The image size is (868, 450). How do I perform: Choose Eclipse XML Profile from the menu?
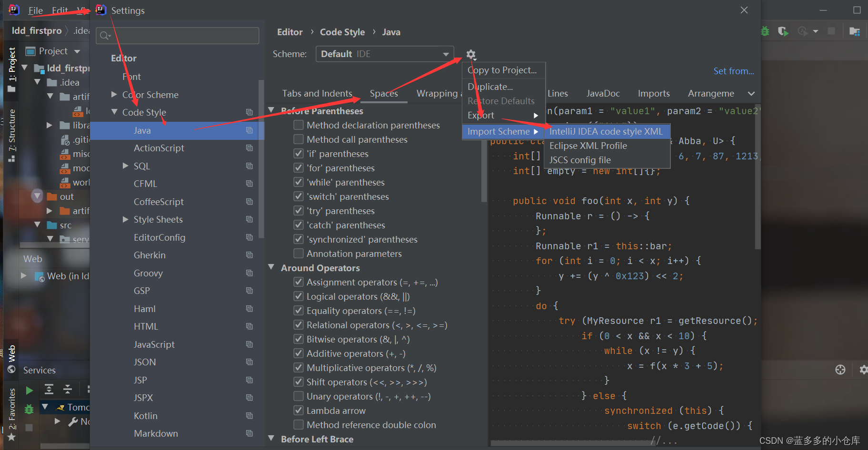coord(588,146)
